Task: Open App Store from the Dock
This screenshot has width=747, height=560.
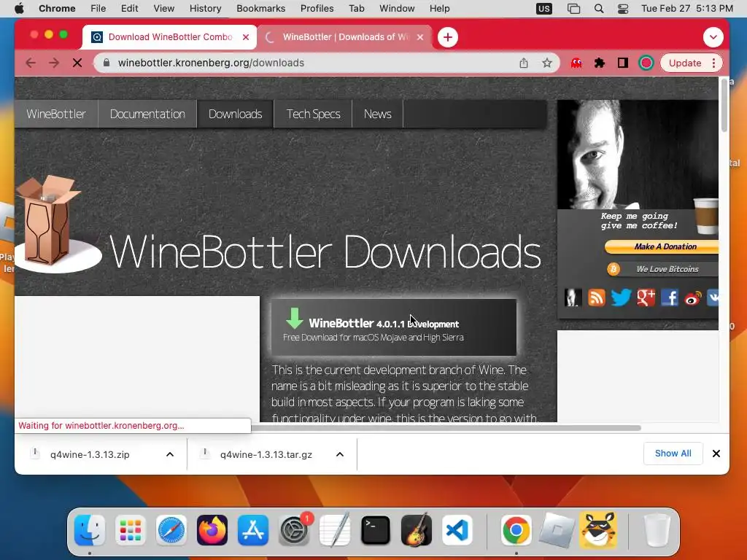Action: pos(253,530)
